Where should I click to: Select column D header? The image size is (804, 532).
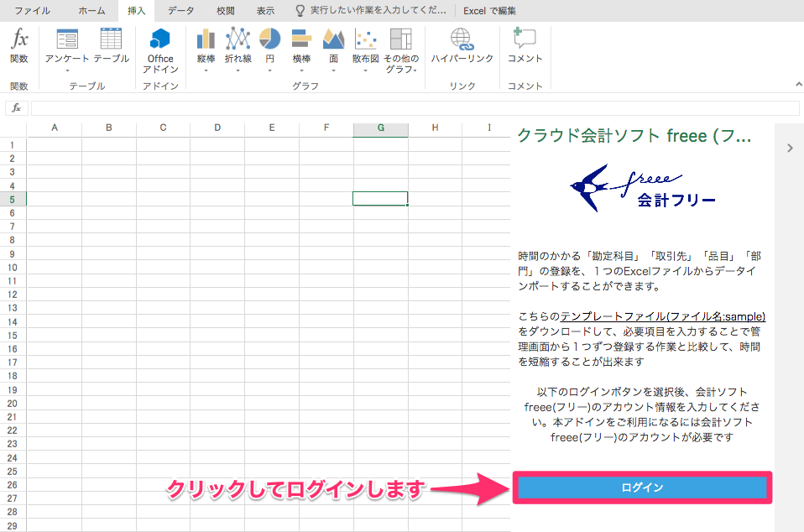(x=217, y=128)
